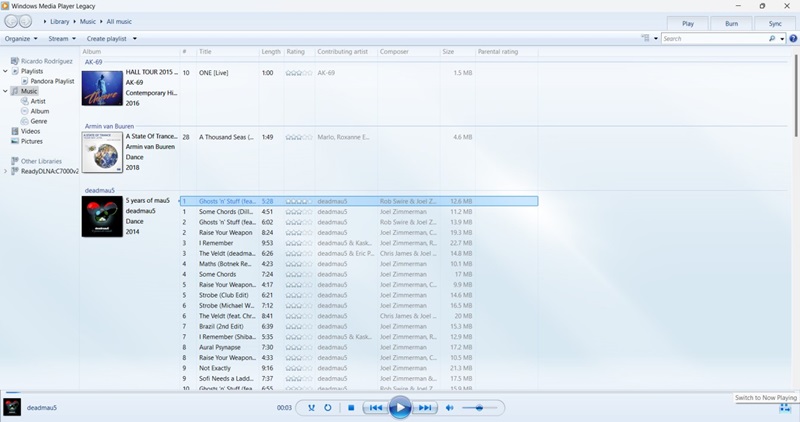Skip to next track
Viewport: 800px width, 422px height.
[x=424, y=408]
